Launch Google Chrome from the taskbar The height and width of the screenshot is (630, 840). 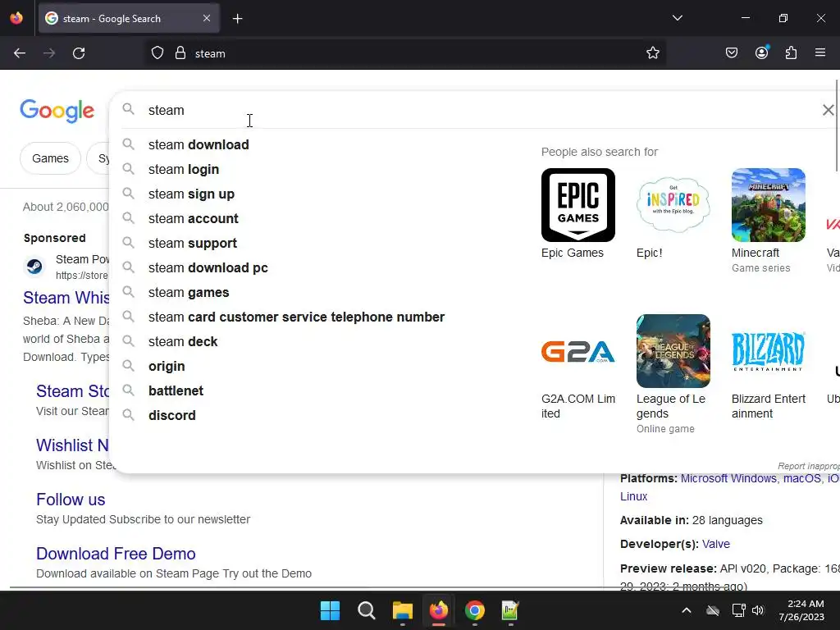(475, 610)
